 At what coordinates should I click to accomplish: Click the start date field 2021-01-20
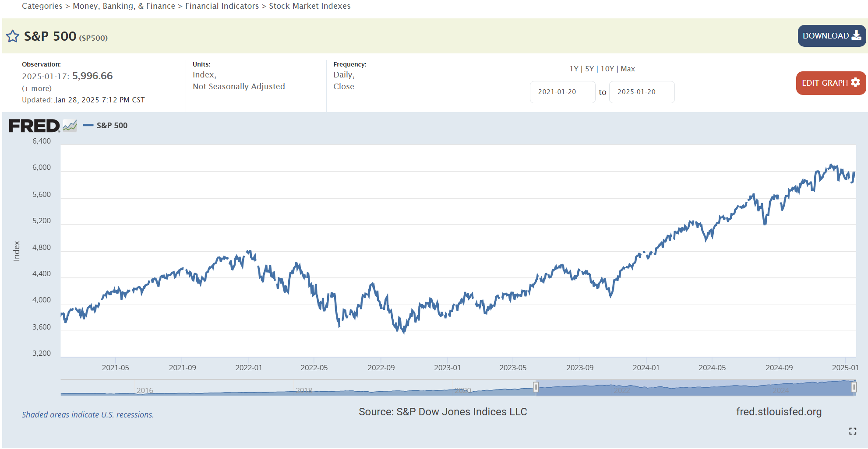pyautogui.click(x=562, y=92)
